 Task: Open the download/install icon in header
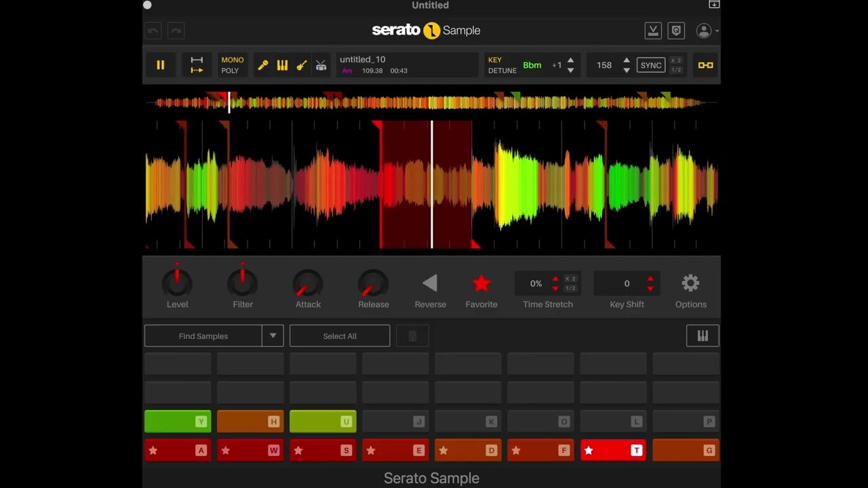click(x=653, y=30)
